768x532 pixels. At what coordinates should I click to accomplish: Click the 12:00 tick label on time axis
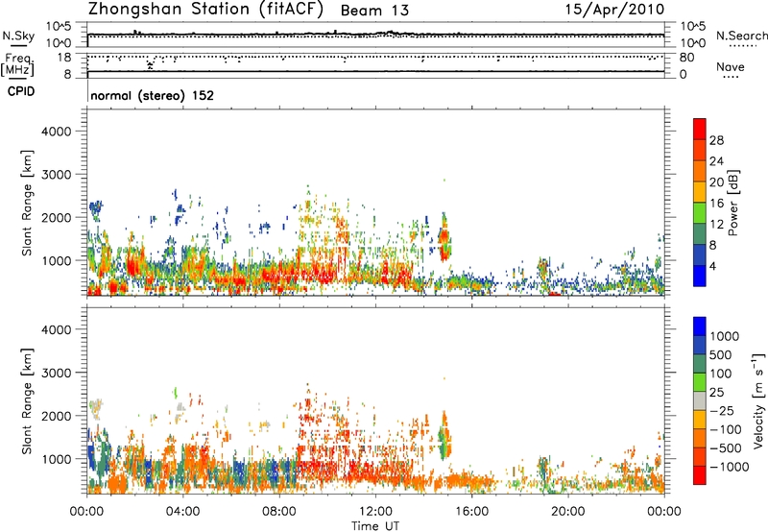pos(375,510)
